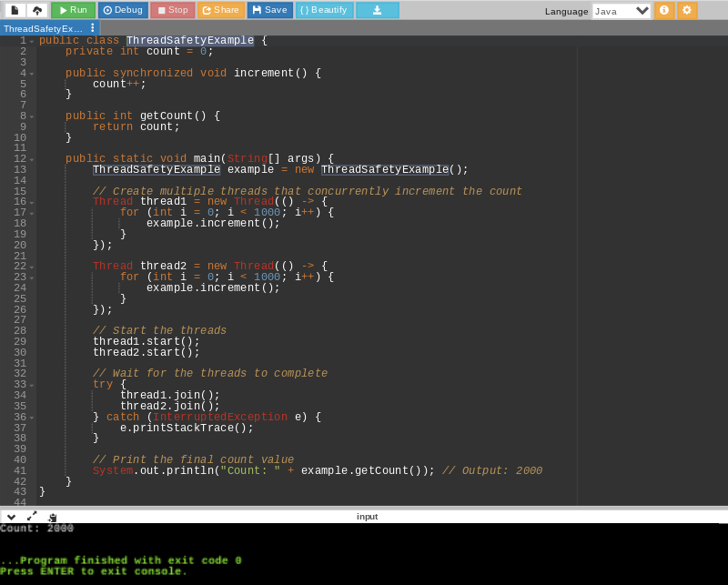728x585 pixels.
Task: Open the file tab options menu dots
Action: click(93, 28)
